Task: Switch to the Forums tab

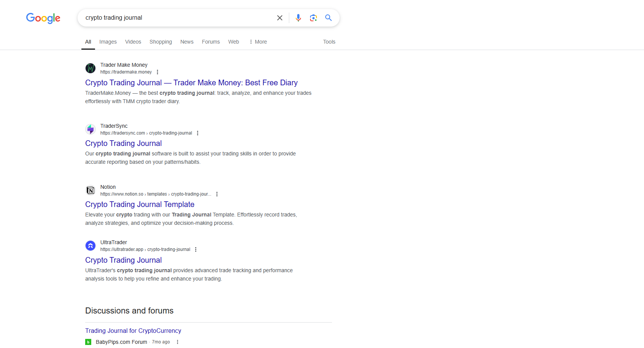Action: [x=211, y=42]
